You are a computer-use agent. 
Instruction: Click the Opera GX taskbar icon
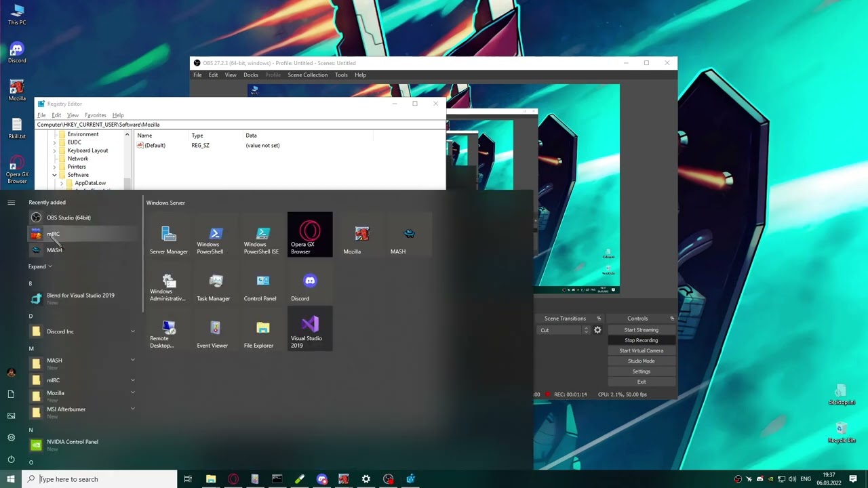tap(233, 479)
